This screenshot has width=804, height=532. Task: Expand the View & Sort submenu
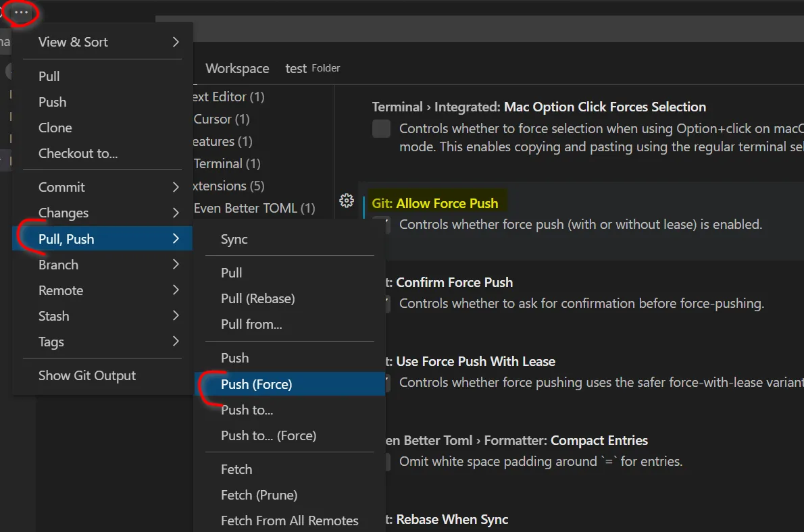tap(73, 41)
